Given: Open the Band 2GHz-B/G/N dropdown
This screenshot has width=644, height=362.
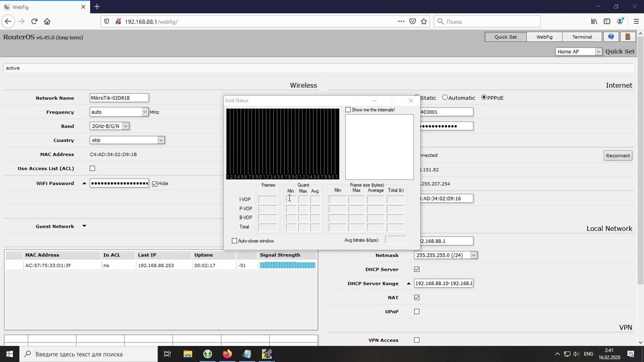Looking at the screenshot, I should (109, 126).
